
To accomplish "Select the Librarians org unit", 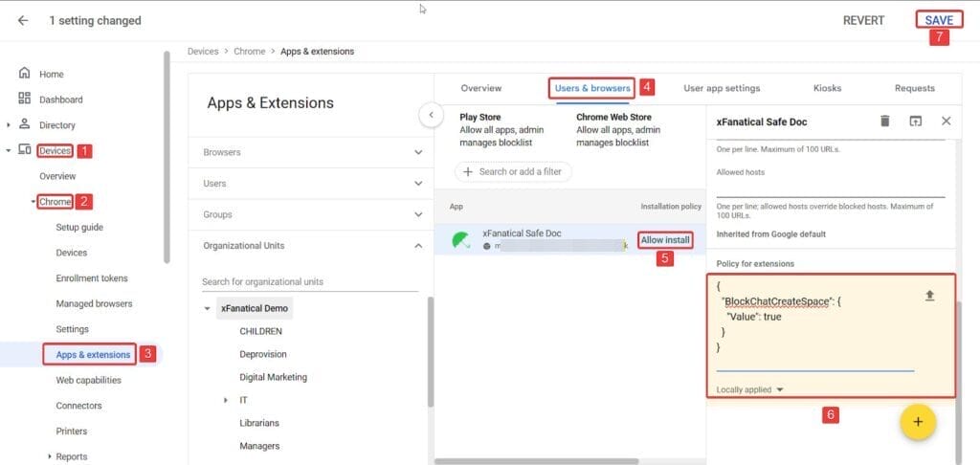I will 259,423.
